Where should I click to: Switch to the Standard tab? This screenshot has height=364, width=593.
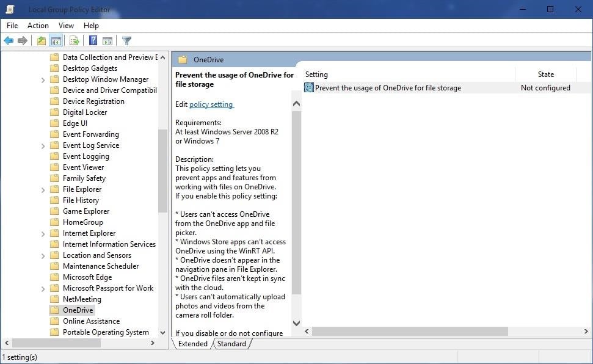tap(231, 344)
